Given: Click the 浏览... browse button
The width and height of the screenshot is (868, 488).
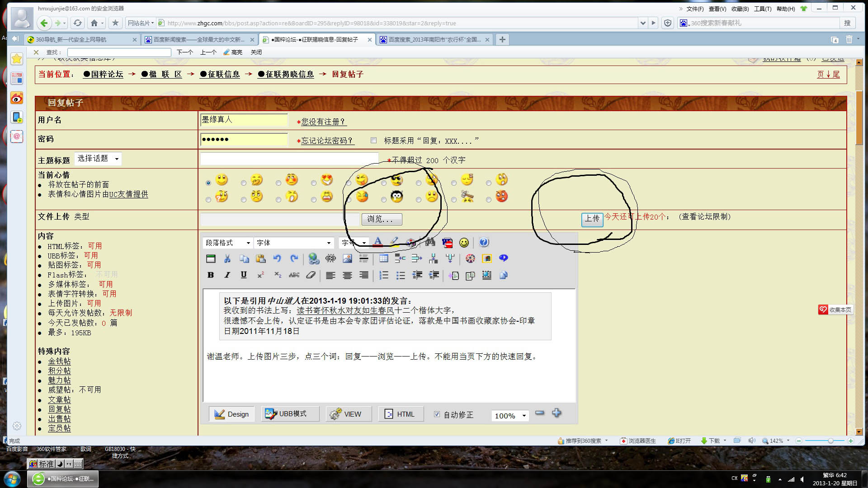Looking at the screenshot, I should [382, 219].
